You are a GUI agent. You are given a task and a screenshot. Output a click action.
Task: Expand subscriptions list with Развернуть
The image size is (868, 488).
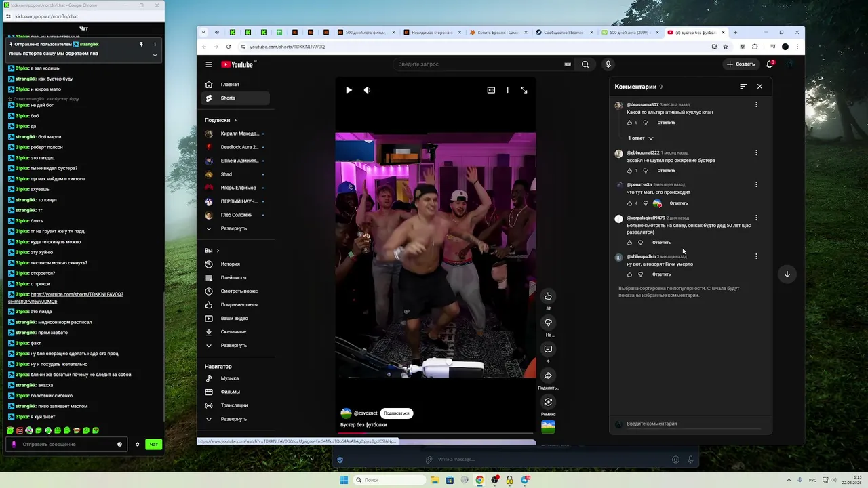tap(234, 228)
